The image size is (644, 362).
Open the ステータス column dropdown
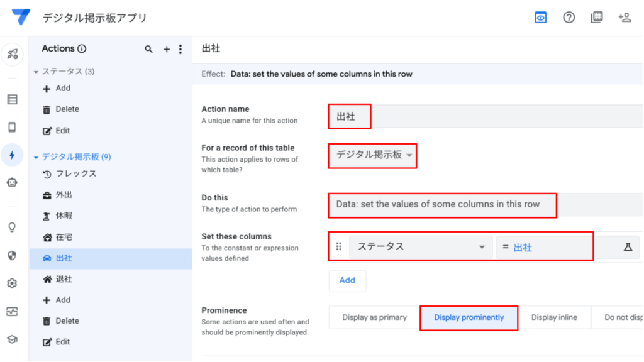pyautogui.click(x=421, y=247)
